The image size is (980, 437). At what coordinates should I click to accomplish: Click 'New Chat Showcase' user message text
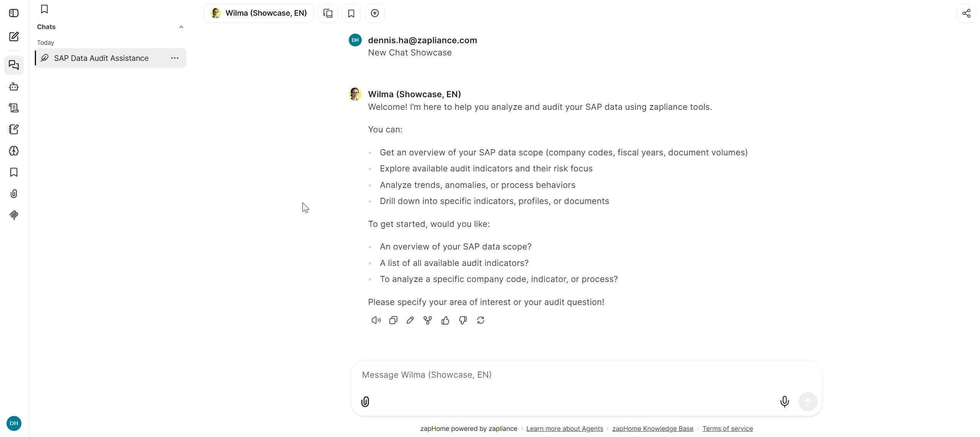pos(410,52)
